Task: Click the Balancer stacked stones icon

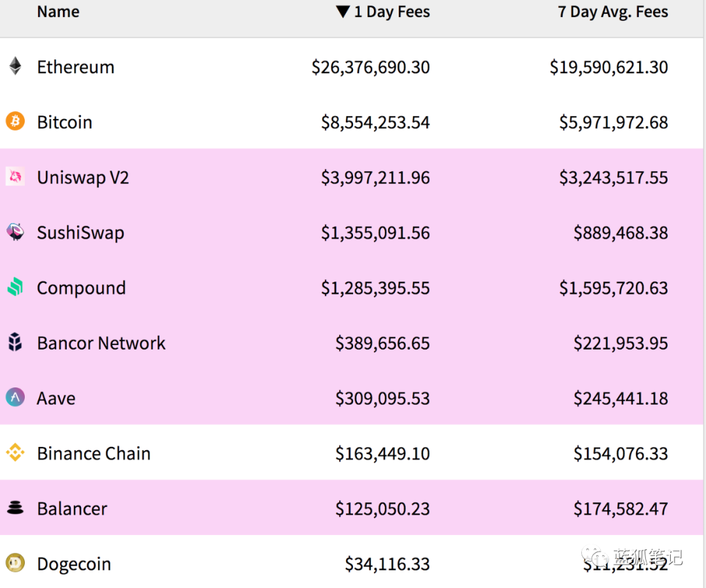Action: (15, 508)
